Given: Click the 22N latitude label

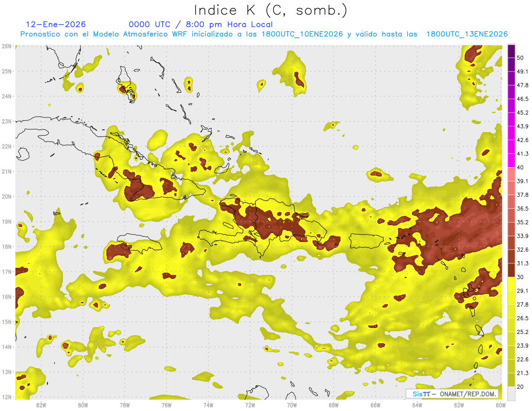Looking at the screenshot, I should click(6, 146).
